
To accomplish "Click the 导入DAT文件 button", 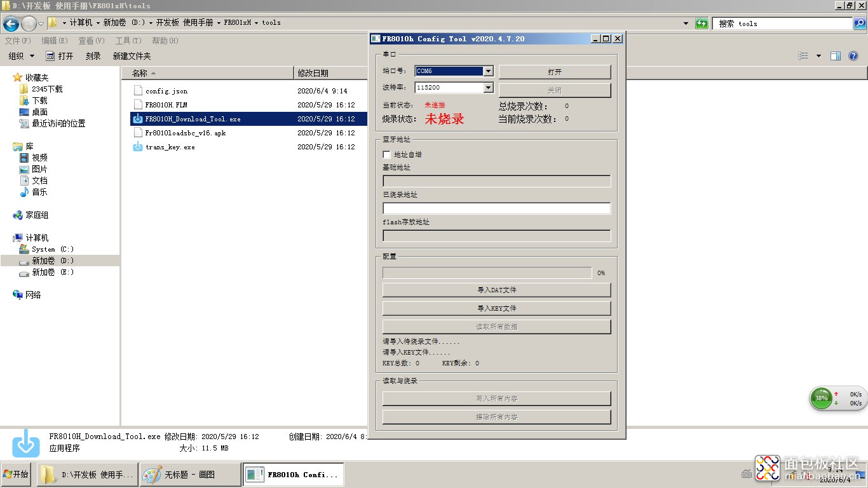I will [x=496, y=290].
